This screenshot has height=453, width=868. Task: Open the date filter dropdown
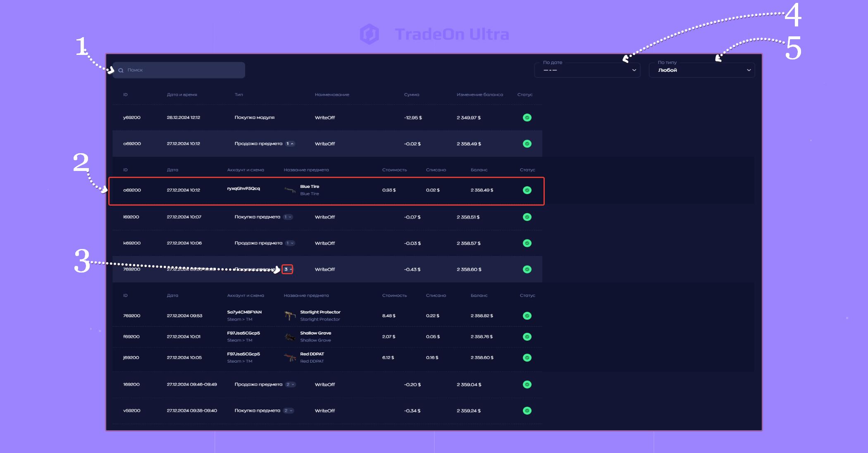[x=587, y=70]
